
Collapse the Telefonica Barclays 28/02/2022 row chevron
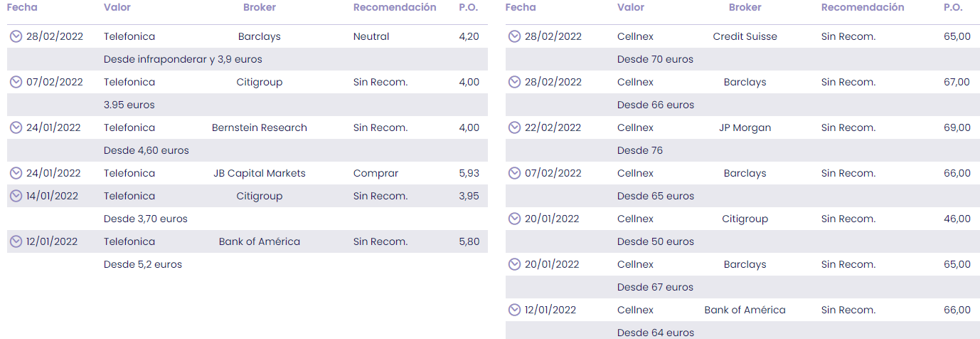(x=16, y=36)
